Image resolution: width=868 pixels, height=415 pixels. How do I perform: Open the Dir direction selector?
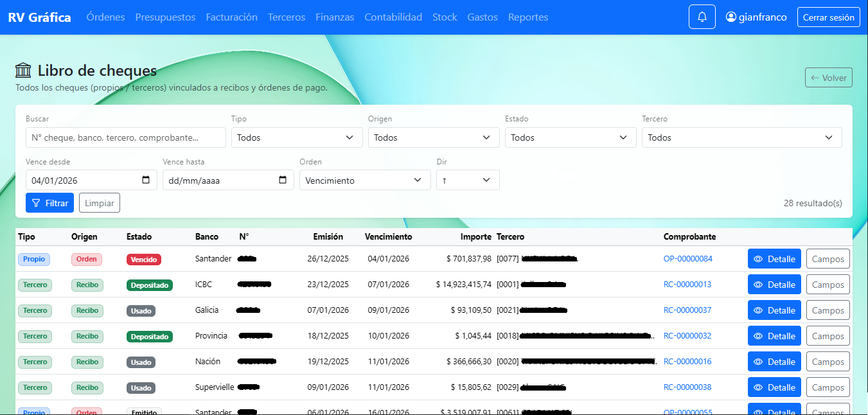pyautogui.click(x=467, y=180)
